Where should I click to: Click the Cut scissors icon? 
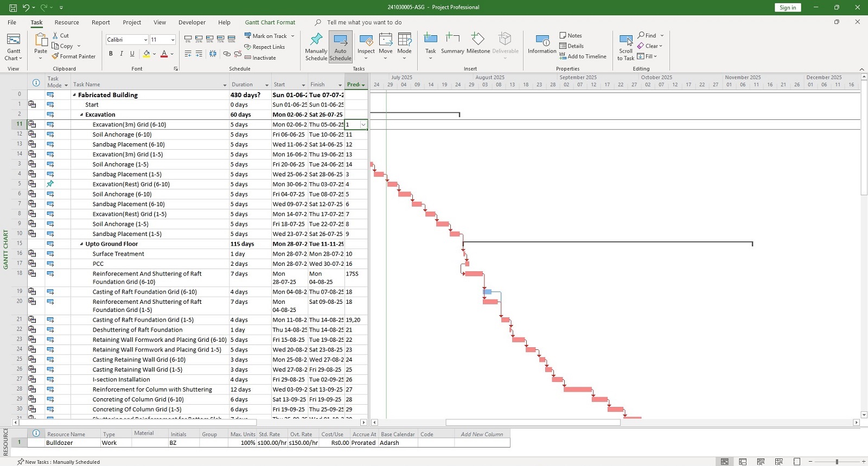[x=55, y=35]
